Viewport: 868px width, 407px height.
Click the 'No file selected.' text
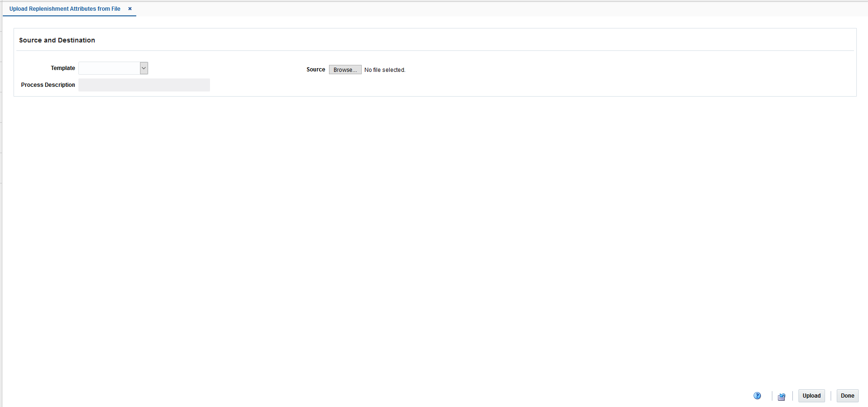[x=385, y=70]
